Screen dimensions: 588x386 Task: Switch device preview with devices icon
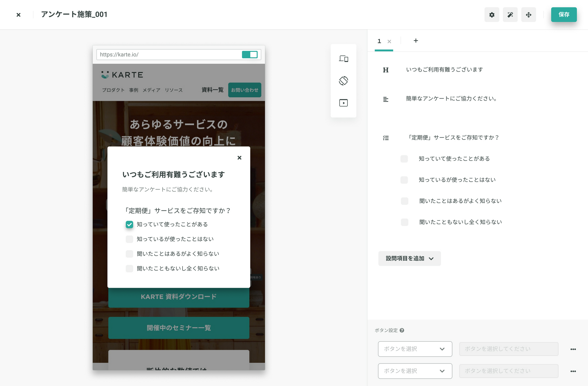[x=343, y=59]
